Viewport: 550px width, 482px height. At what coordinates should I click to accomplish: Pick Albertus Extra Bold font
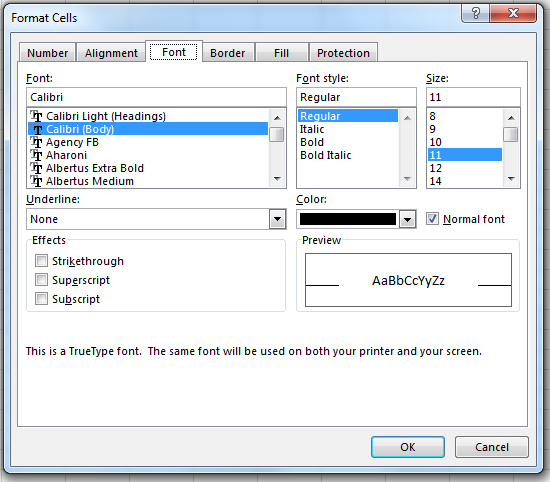[x=148, y=168]
